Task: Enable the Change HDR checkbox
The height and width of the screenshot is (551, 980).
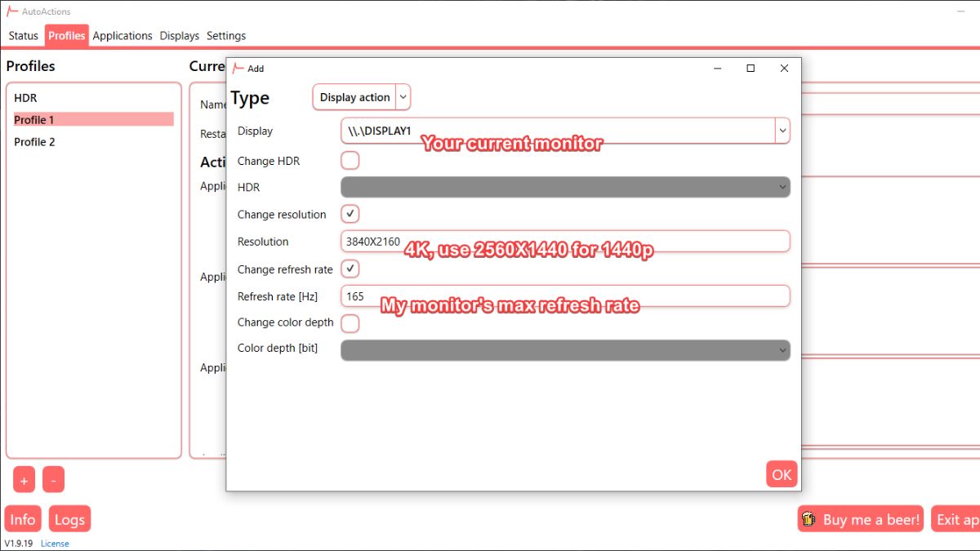Action: point(350,160)
